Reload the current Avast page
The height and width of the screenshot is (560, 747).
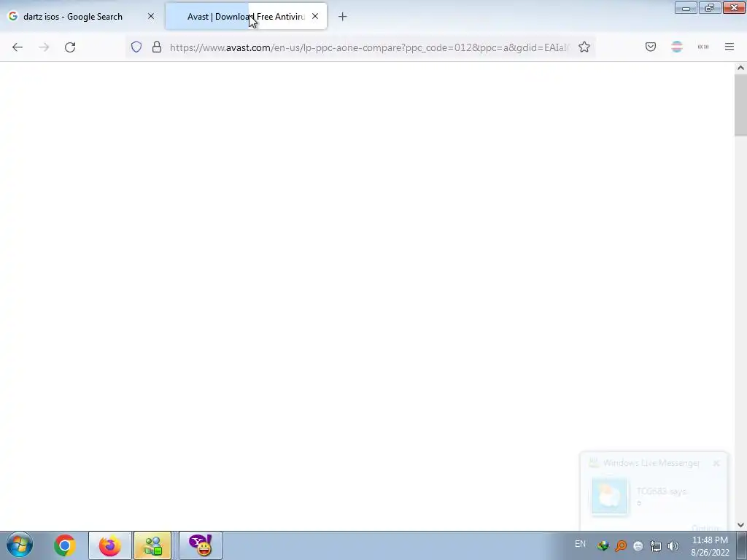(x=70, y=47)
